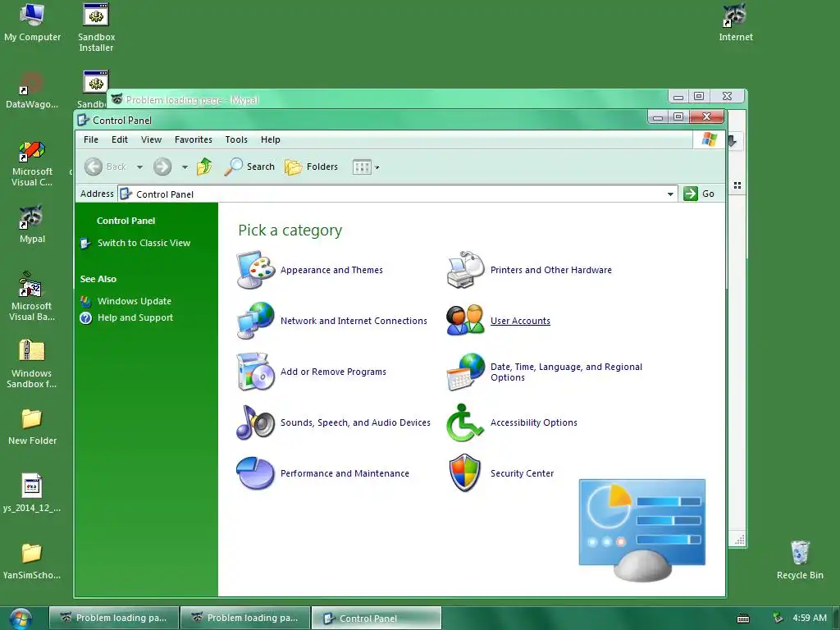Screen dimensions: 840x630
Task: Expand the Forward history dropdown arrow
Action: click(x=185, y=167)
